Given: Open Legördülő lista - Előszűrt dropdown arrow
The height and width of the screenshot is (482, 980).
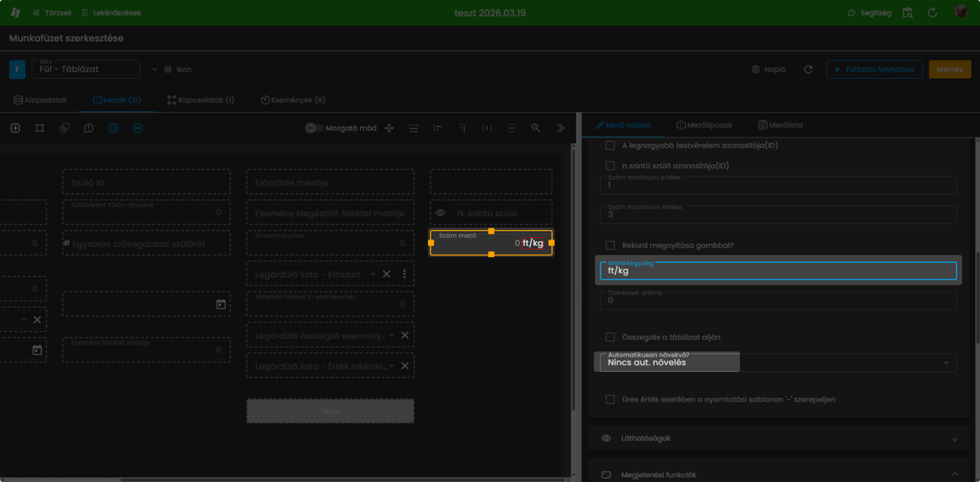Looking at the screenshot, I should 373,274.
